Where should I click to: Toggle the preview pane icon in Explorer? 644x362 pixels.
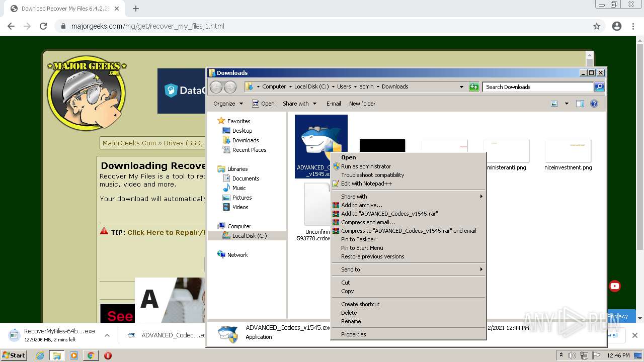click(x=580, y=104)
